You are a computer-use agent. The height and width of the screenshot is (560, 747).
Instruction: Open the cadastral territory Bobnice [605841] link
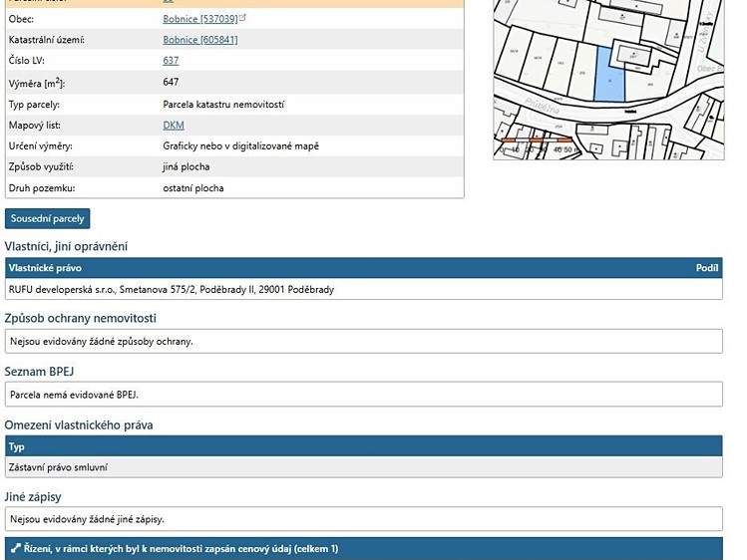(200, 40)
